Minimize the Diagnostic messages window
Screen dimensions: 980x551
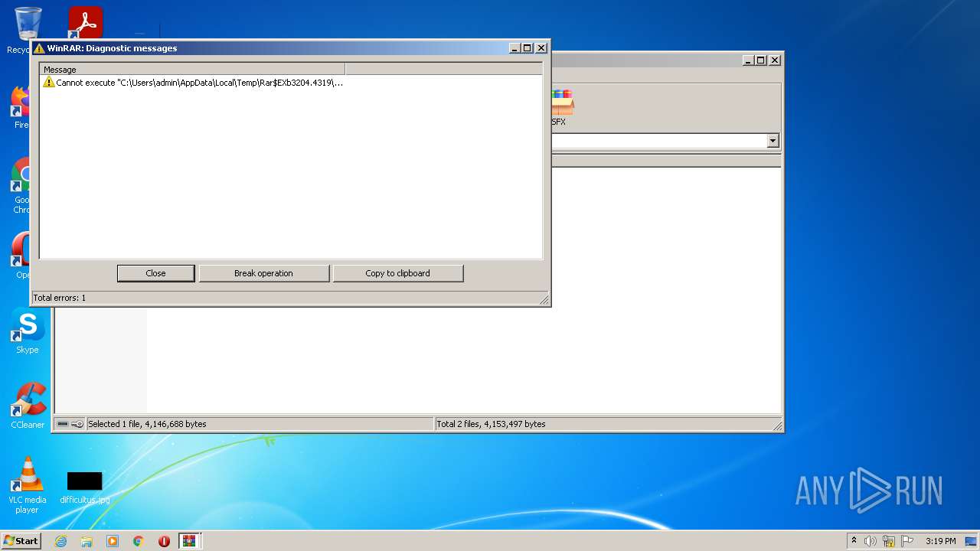pyautogui.click(x=515, y=48)
